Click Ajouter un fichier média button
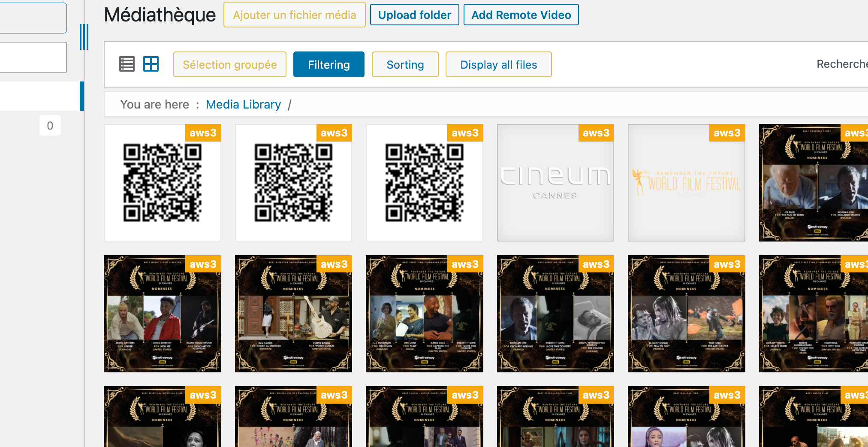This screenshot has height=447, width=868. tap(295, 15)
